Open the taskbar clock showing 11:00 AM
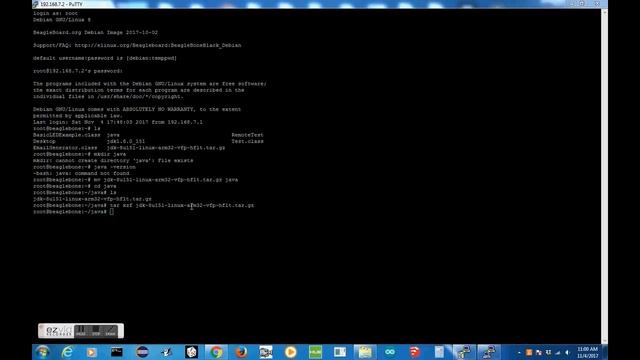Viewport: 640px width, 360px height. pyautogui.click(x=587, y=352)
